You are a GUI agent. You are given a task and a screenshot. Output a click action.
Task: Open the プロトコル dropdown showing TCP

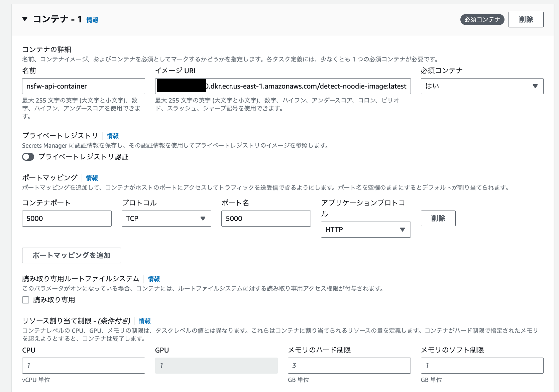pos(166,218)
